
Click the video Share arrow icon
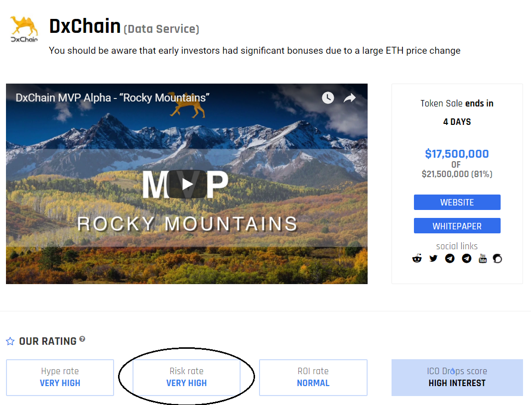(x=350, y=98)
